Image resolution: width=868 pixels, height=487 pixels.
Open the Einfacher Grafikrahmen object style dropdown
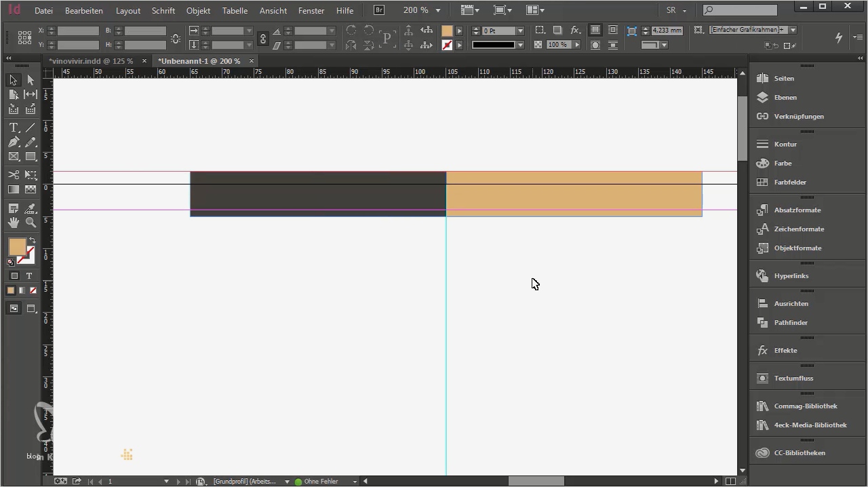[x=793, y=31]
